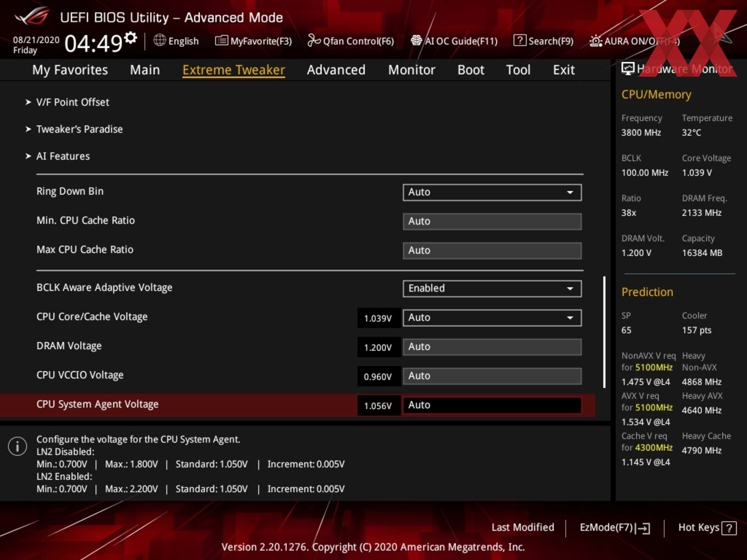Image resolution: width=747 pixels, height=560 pixels.
Task: Select the Ring Down Bin label
Action: tap(70, 191)
